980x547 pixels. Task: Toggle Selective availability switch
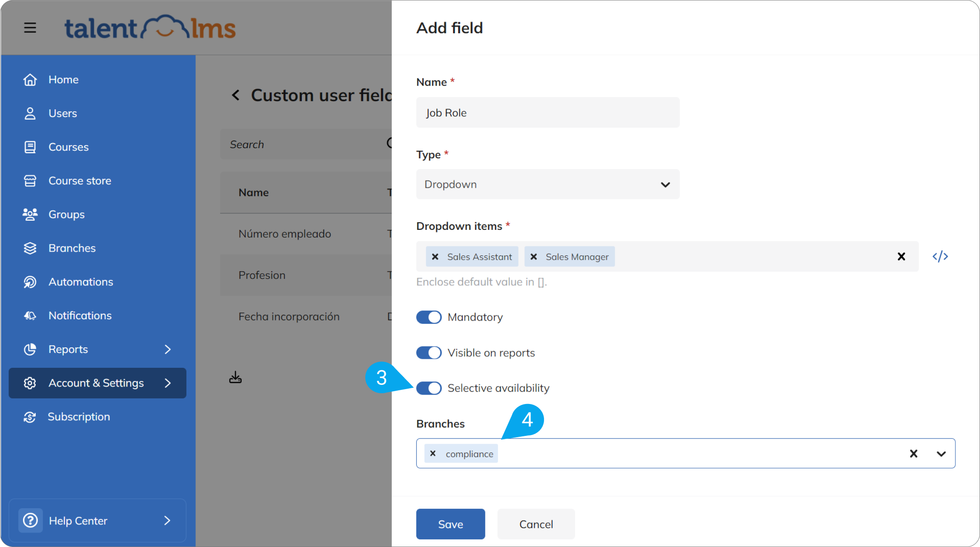[x=429, y=388]
